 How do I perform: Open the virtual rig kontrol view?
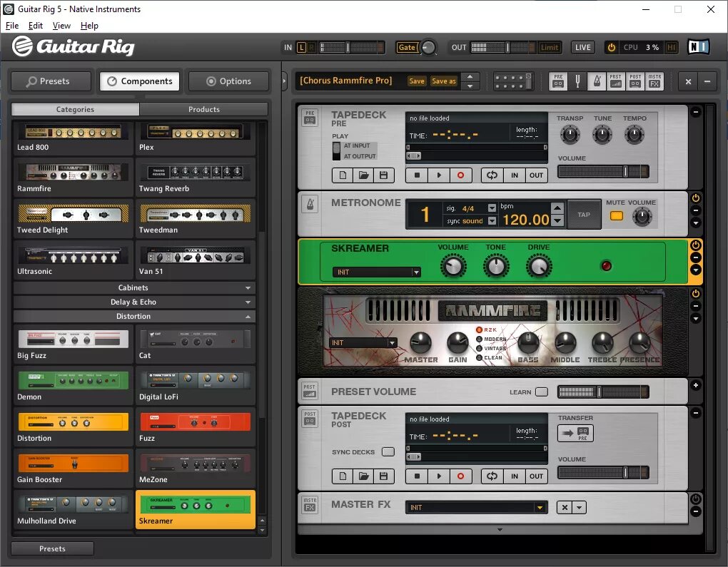point(512,81)
